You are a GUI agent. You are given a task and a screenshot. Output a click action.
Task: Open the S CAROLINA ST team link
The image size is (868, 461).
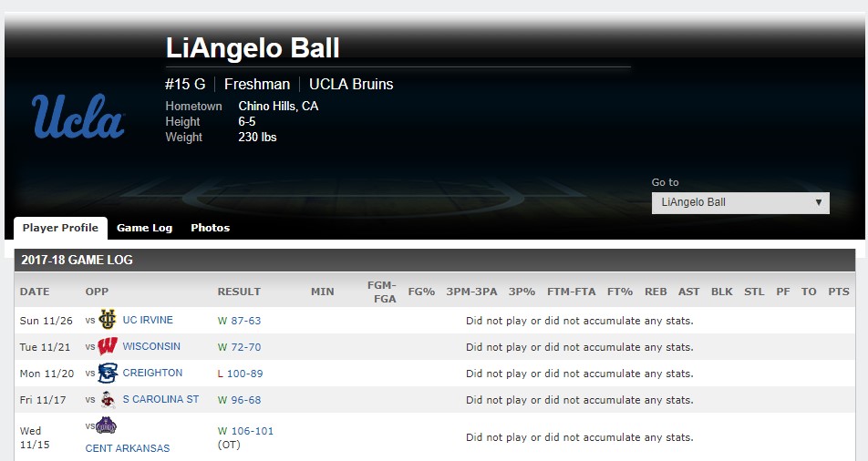pyautogui.click(x=160, y=399)
